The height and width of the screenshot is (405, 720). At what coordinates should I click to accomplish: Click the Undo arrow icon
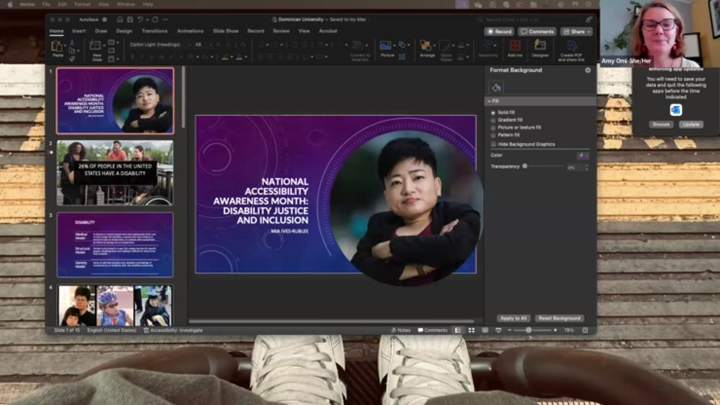[x=140, y=20]
